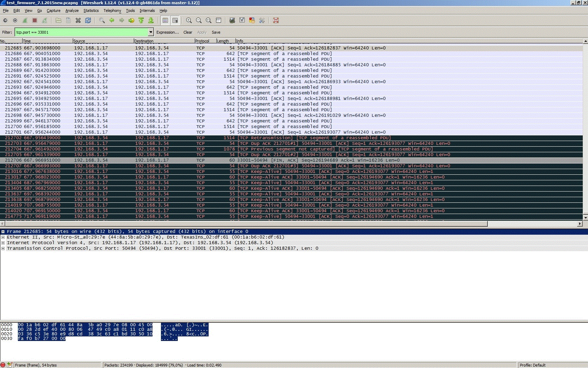Zoom in the packet text

(x=189, y=20)
